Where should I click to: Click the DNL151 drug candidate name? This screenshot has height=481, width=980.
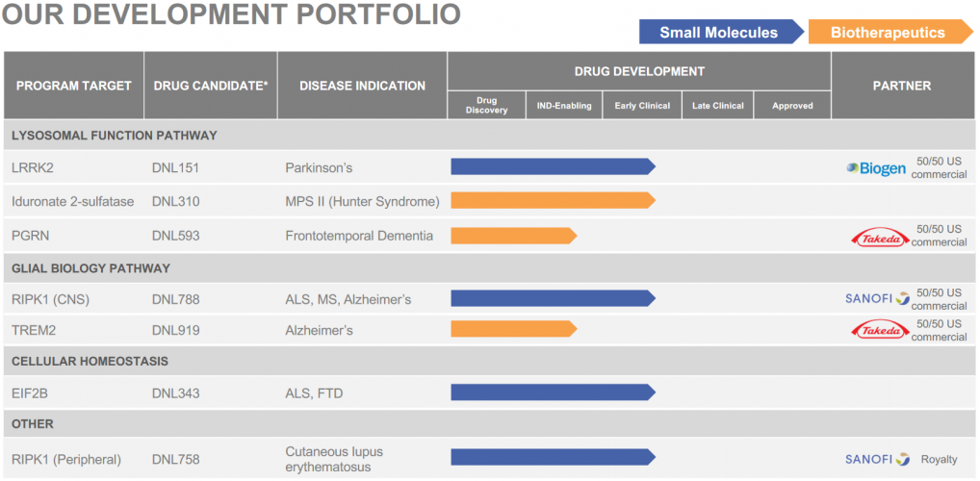click(175, 168)
